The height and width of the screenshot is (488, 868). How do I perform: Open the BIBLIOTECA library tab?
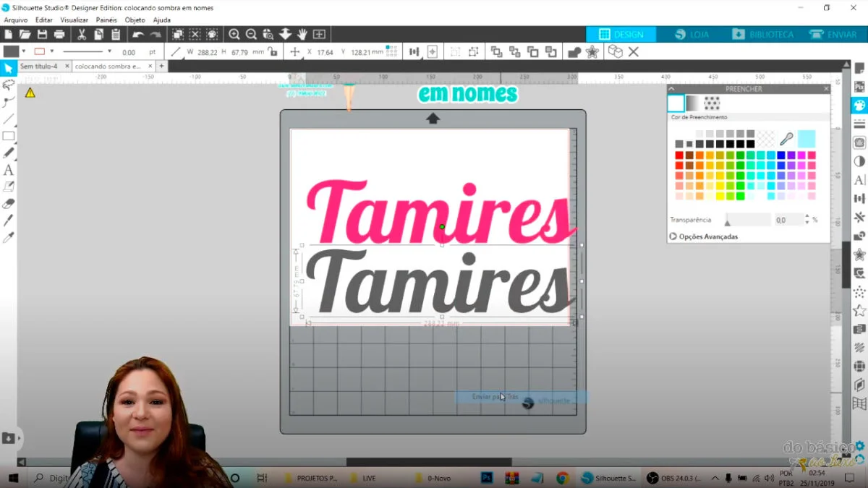tap(763, 34)
